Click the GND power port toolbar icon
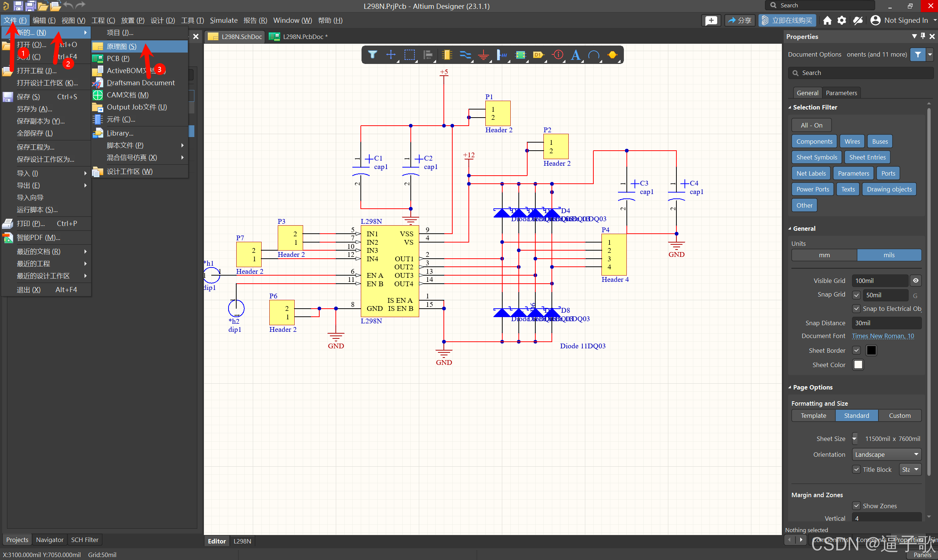This screenshot has height=560, width=938. (x=484, y=55)
